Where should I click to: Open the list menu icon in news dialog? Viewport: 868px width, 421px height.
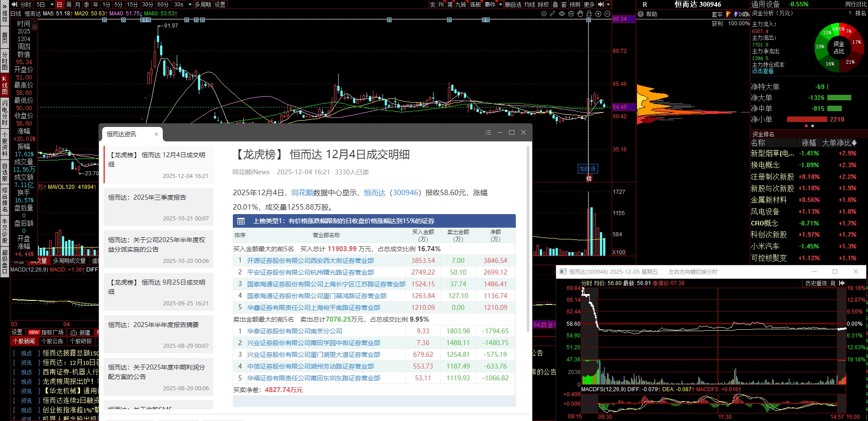click(488, 133)
